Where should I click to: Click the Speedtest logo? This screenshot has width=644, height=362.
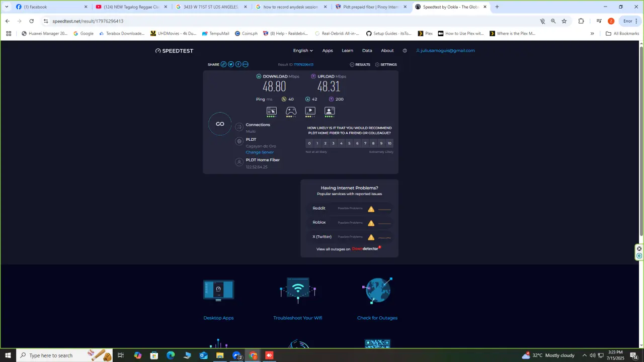174,51
